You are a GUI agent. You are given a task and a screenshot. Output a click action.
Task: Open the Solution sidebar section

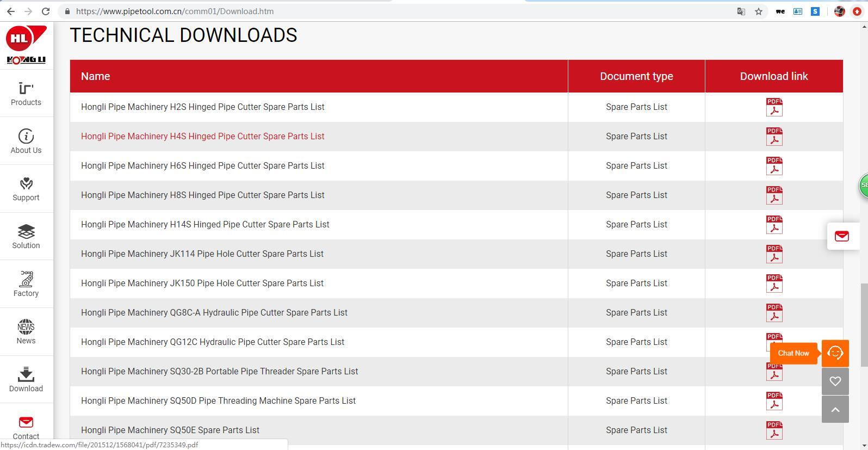pyautogui.click(x=26, y=237)
